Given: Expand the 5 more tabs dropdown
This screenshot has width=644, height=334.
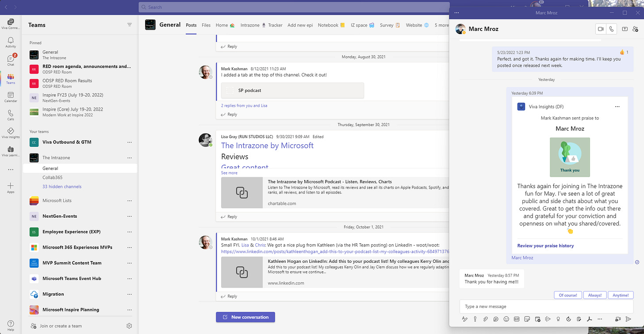Looking at the screenshot, I should (441, 25).
